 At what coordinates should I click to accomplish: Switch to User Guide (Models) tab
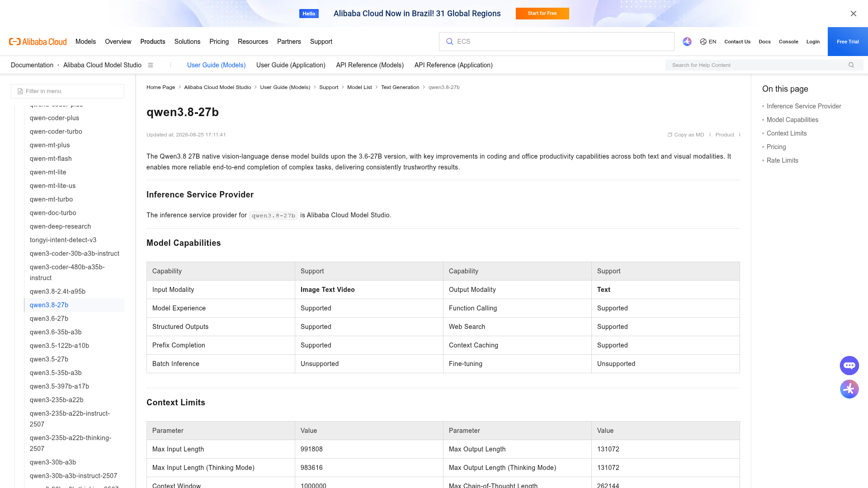(216, 65)
